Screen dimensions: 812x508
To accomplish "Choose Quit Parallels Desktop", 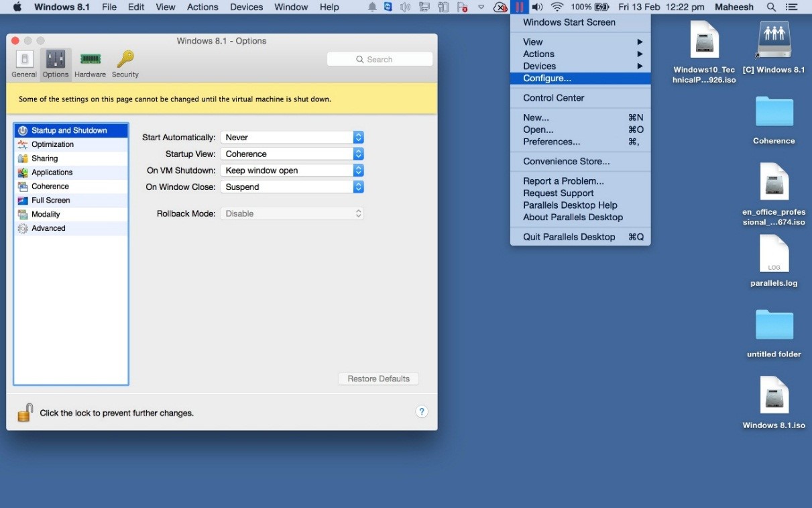I will 580,237.
